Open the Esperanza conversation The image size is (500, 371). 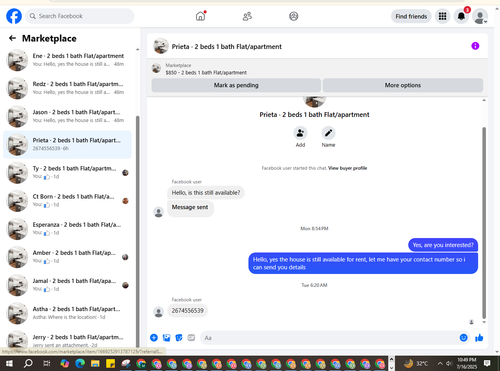[x=67, y=229]
